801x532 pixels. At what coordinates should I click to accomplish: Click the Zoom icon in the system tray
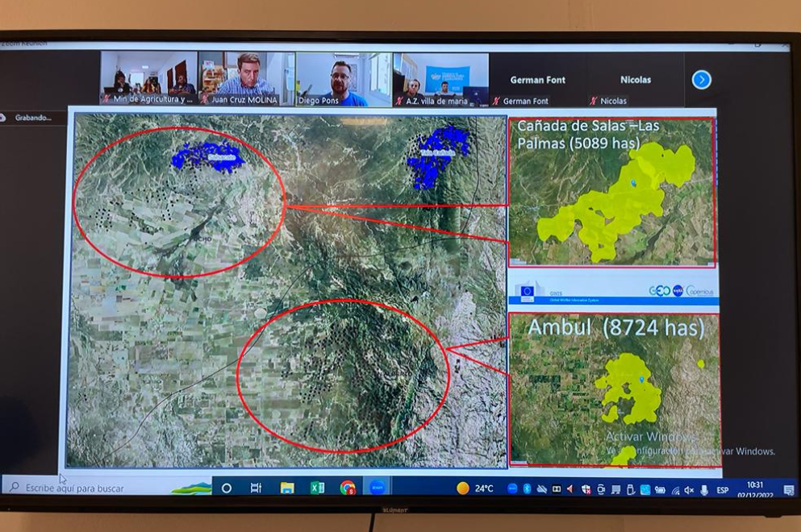coord(512,488)
